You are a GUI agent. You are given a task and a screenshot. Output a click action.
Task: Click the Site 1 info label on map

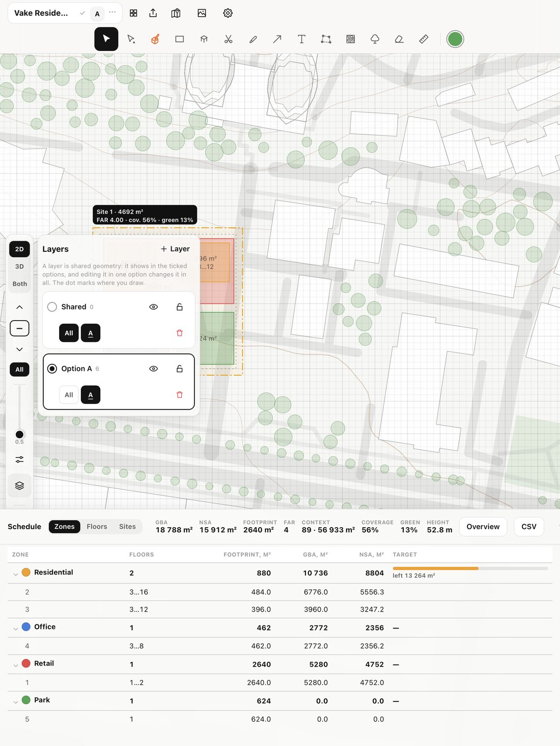click(x=145, y=215)
